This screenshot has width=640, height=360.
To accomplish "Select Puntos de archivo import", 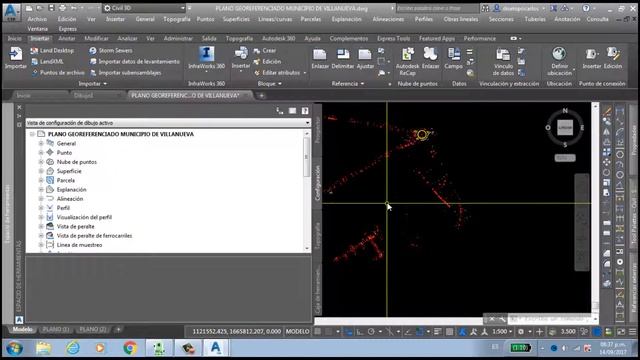I will [x=57, y=73].
